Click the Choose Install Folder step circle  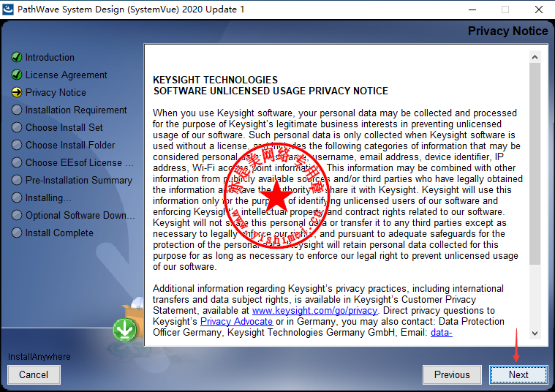coord(17,145)
